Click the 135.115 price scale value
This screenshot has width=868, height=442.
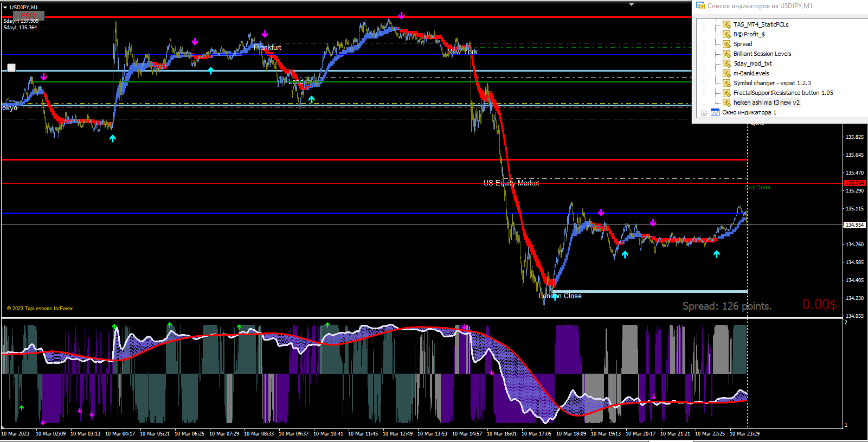pyautogui.click(x=855, y=209)
